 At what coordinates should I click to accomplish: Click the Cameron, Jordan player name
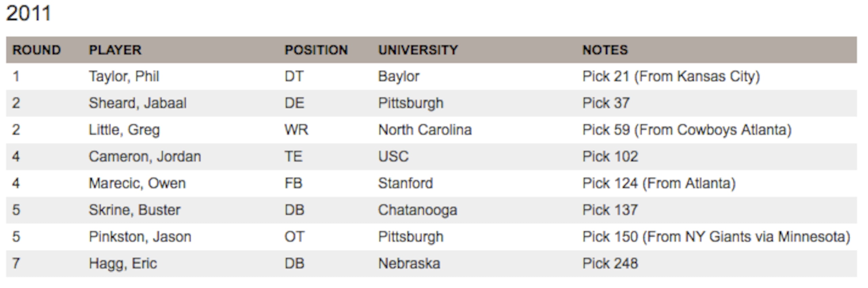click(145, 157)
